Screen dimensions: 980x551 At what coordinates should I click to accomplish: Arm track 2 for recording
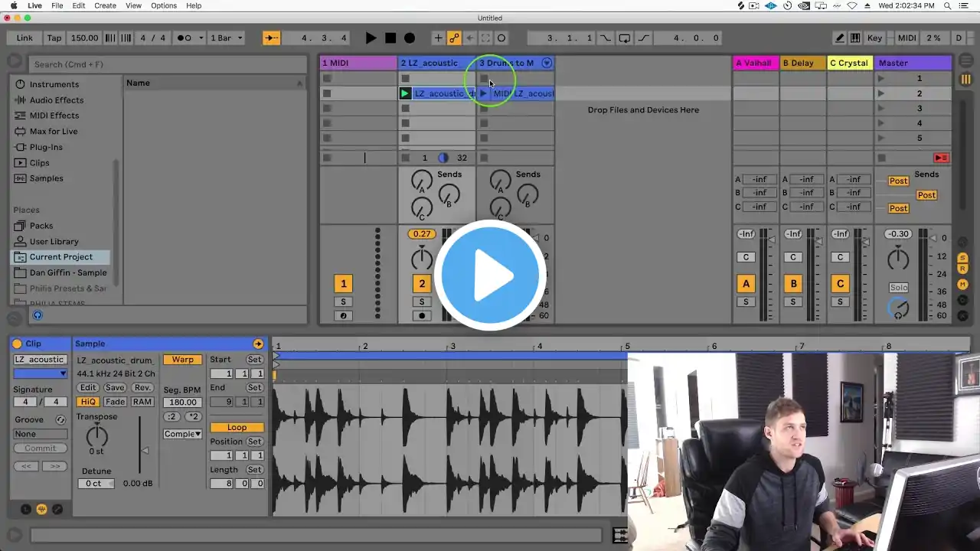click(x=422, y=315)
